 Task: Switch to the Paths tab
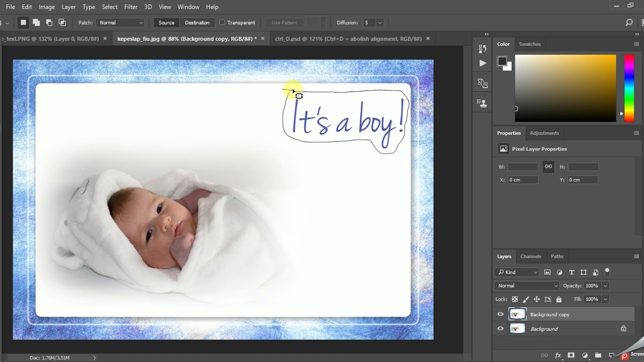(557, 256)
